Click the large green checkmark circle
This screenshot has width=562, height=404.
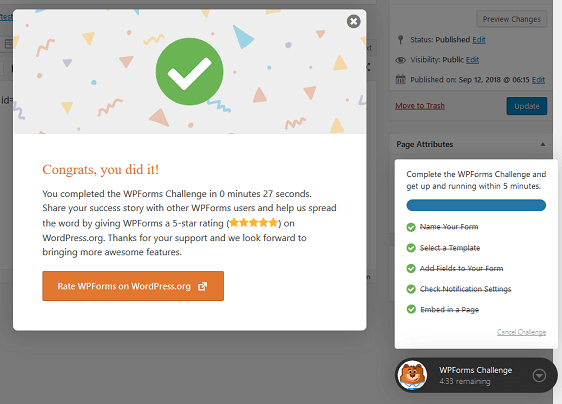[x=189, y=72]
